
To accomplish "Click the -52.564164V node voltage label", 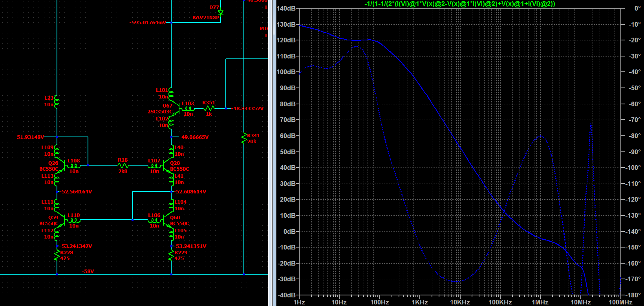I will [x=76, y=192].
